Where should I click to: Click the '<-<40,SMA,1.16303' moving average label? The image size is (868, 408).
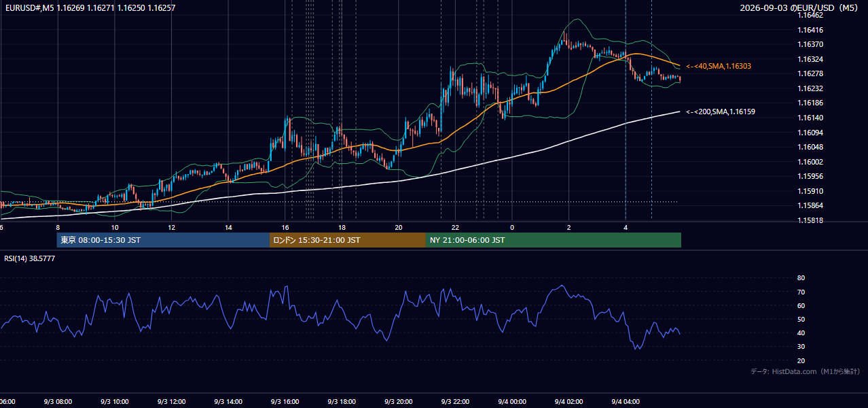coord(719,66)
